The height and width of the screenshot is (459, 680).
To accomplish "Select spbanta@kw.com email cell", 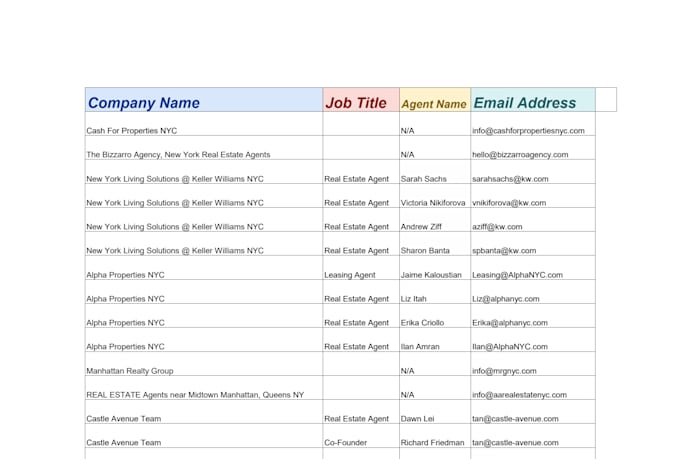I will (x=533, y=243).
